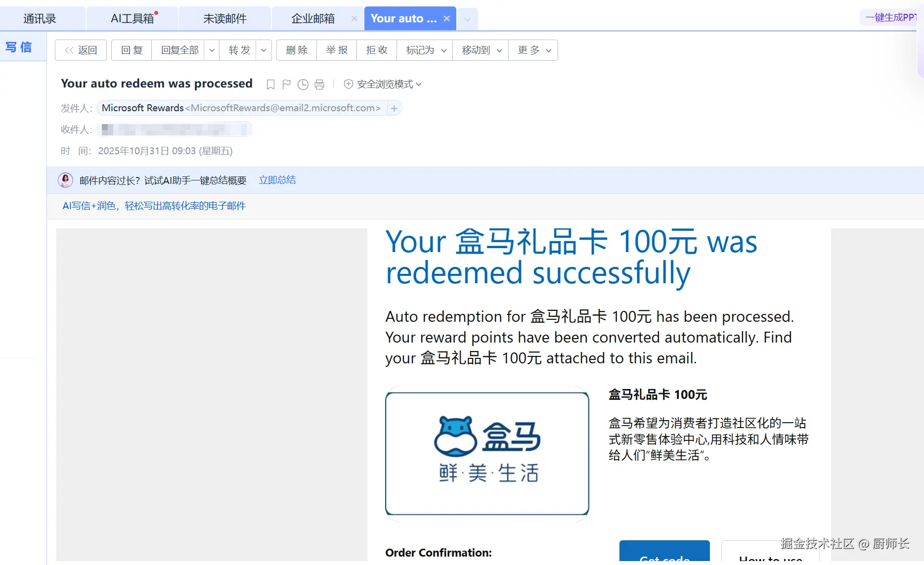
Task: Print the email via printer icon
Action: [x=319, y=85]
